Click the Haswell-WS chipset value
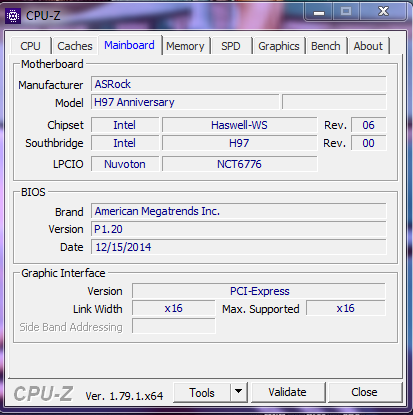 [x=239, y=125]
